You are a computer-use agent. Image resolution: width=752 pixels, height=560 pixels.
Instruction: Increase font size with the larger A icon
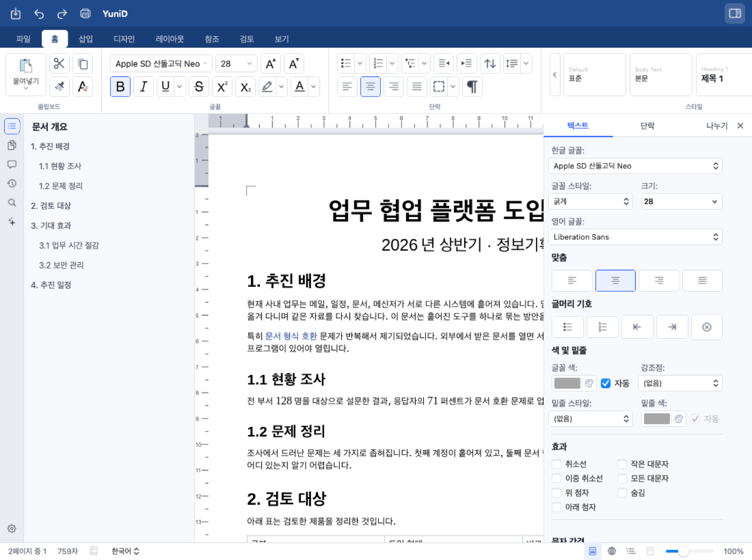coord(271,63)
